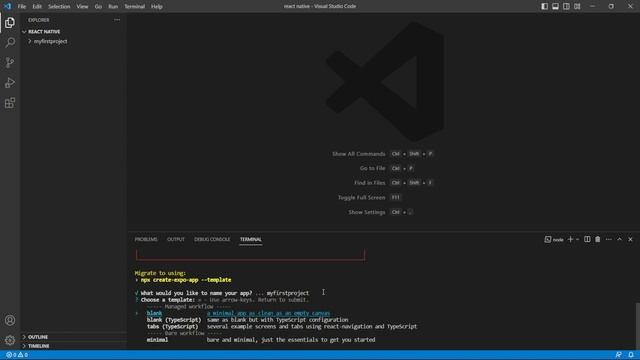Switch to the OUTPUT tab

point(176,240)
